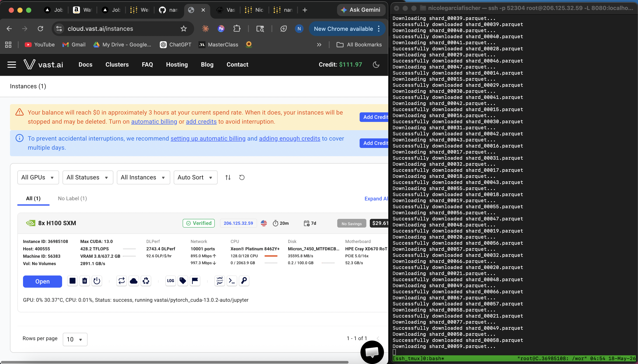Open Contact in vast.ai navigation

pyautogui.click(x=237, y=64)
